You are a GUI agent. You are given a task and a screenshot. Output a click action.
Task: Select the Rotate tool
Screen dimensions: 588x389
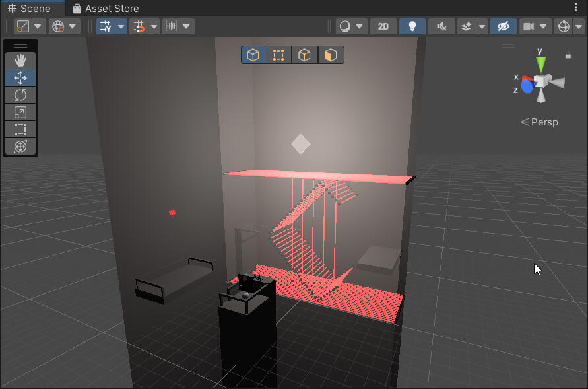pos(20,95)
